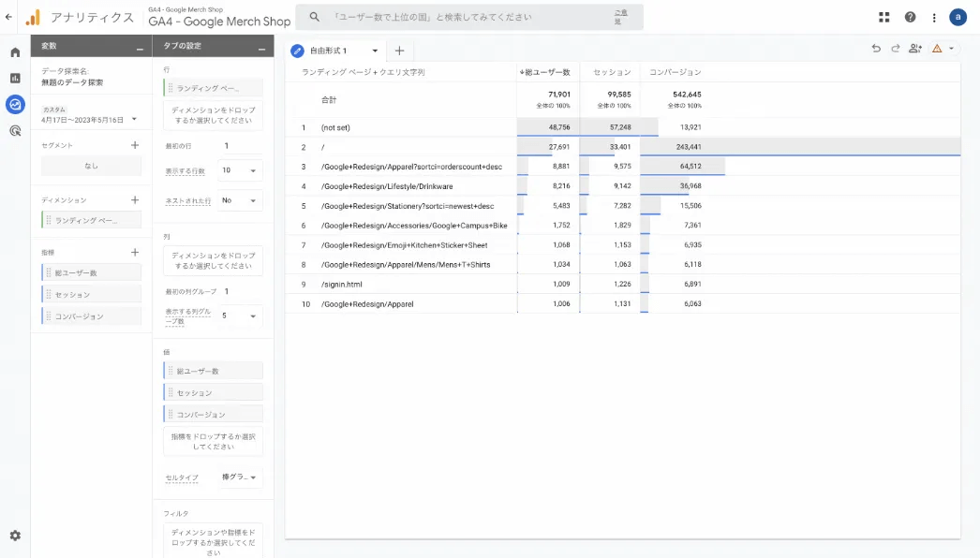Click the column dimension drop zone
980x558 pixels.
pyautogui.click(x=213, y=260)
